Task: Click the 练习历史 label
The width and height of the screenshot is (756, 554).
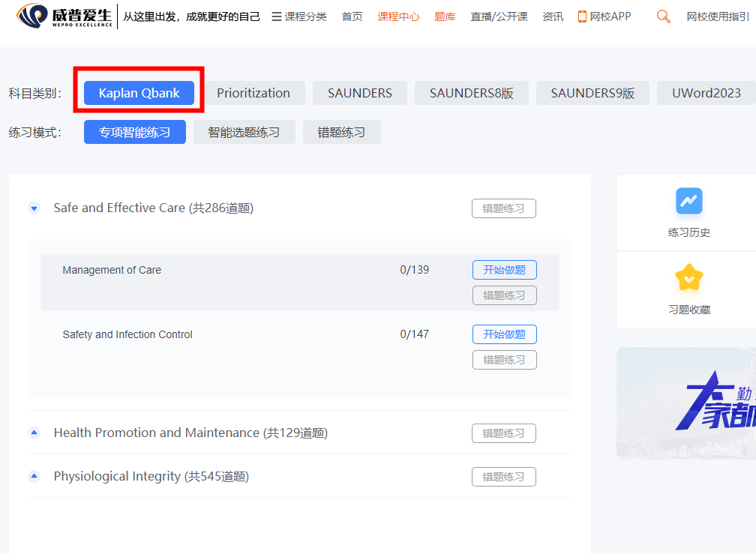Action: click(x=689, y=232)
